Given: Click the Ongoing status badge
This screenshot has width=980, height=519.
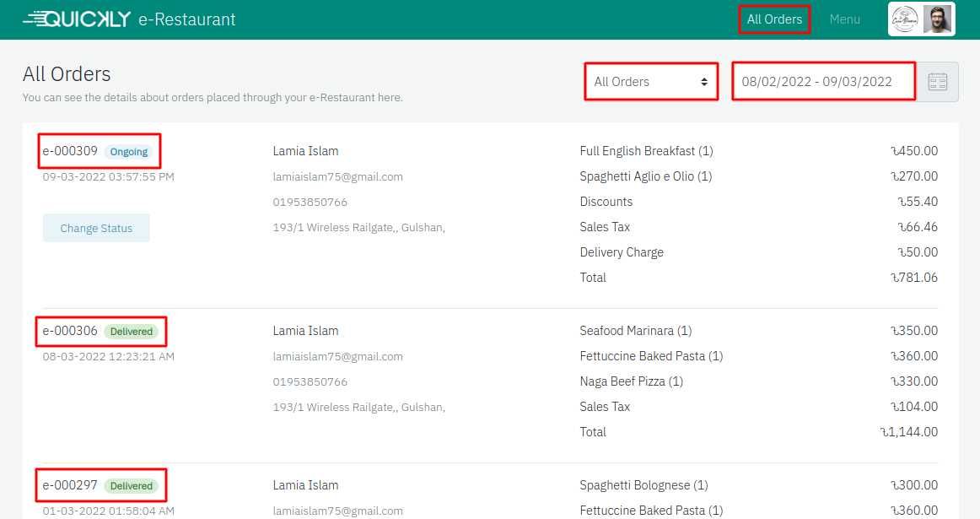Looking at the screenshot, I should click(129, 152).
